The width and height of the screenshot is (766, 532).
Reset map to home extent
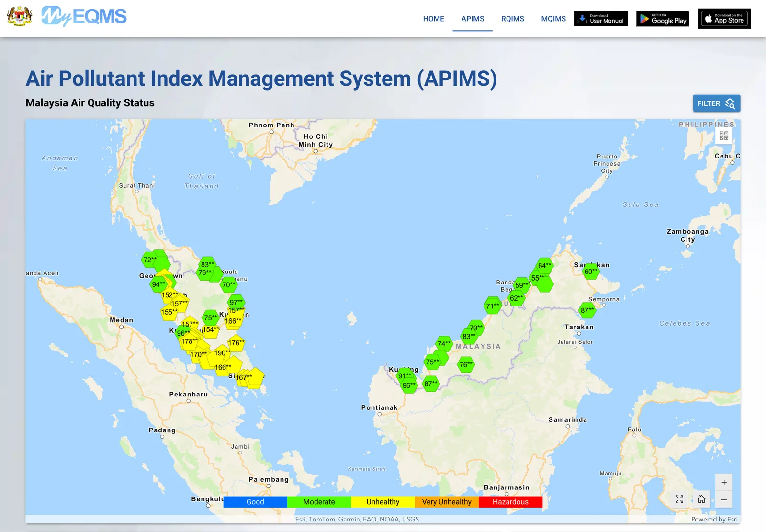[701, 499]
